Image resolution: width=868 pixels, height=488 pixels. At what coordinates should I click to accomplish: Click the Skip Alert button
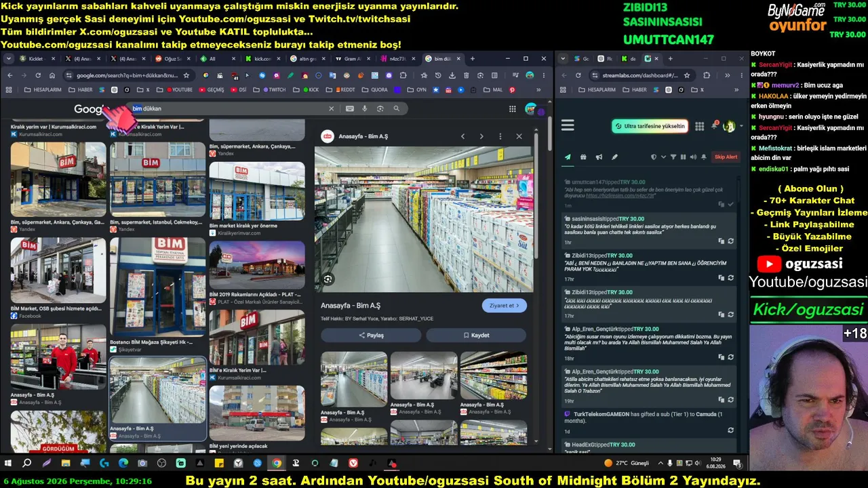(x=726, y=157)
